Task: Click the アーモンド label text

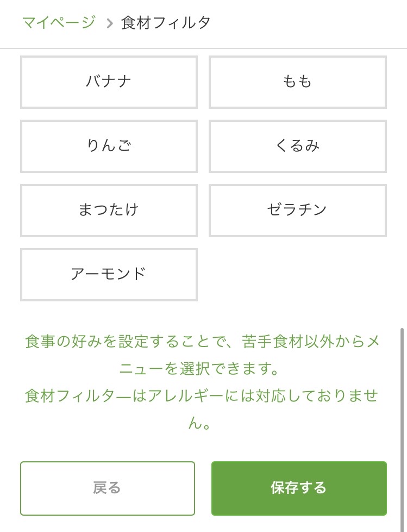Action: tap(109, 274)
